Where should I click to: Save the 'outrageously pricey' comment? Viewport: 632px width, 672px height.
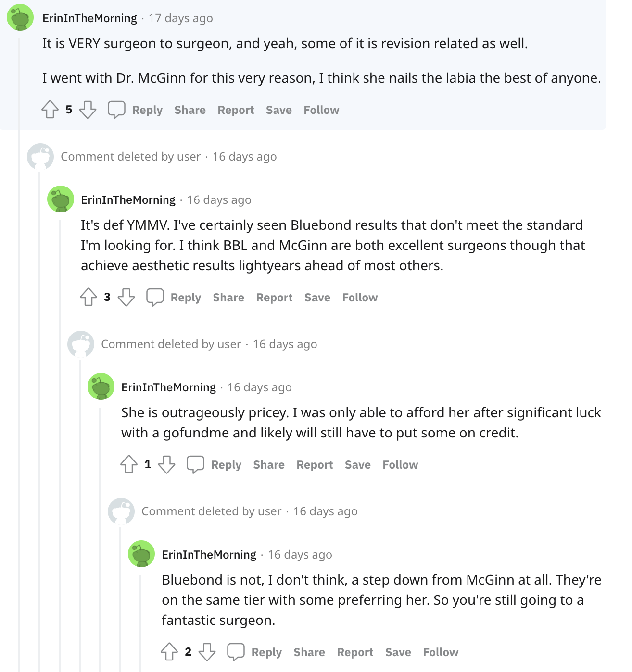pyautogui.click(x=357, y=464)
